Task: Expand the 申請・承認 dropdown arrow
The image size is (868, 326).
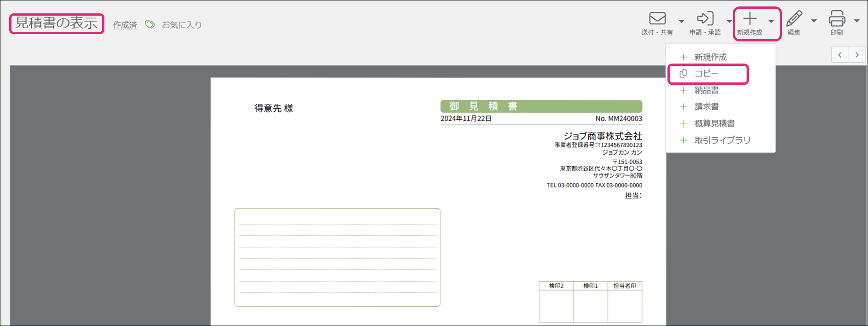Action: click(x=729, y=21)
